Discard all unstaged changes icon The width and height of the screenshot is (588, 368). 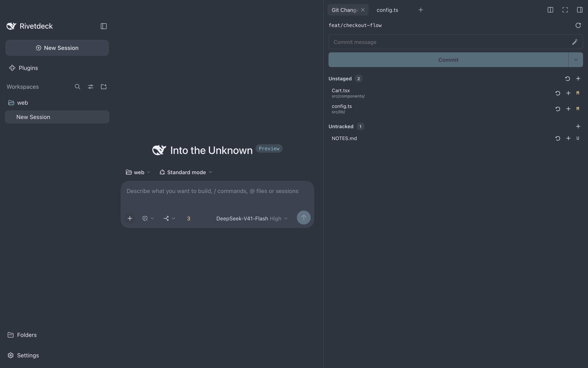[568, 79]
